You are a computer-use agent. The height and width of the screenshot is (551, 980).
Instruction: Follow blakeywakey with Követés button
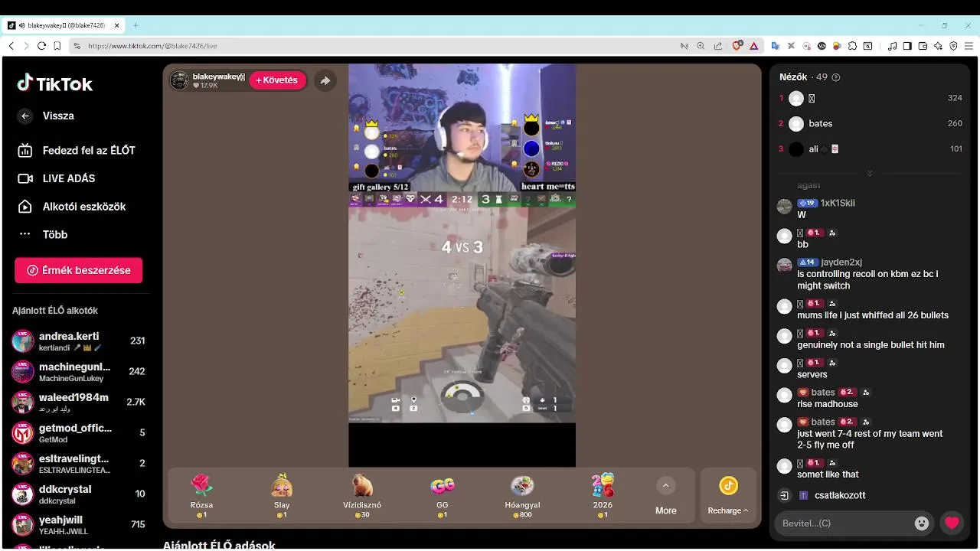pyautogui.click(x=277, y=80)
